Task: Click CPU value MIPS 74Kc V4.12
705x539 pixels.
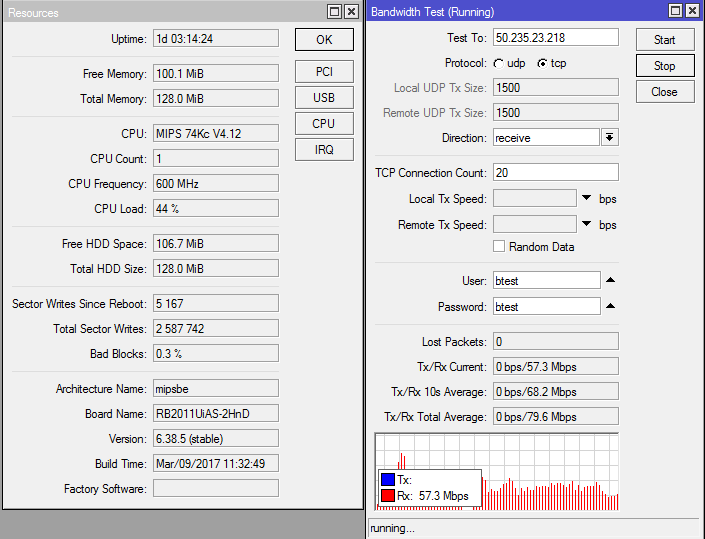Action: click(x=216, y=134)
